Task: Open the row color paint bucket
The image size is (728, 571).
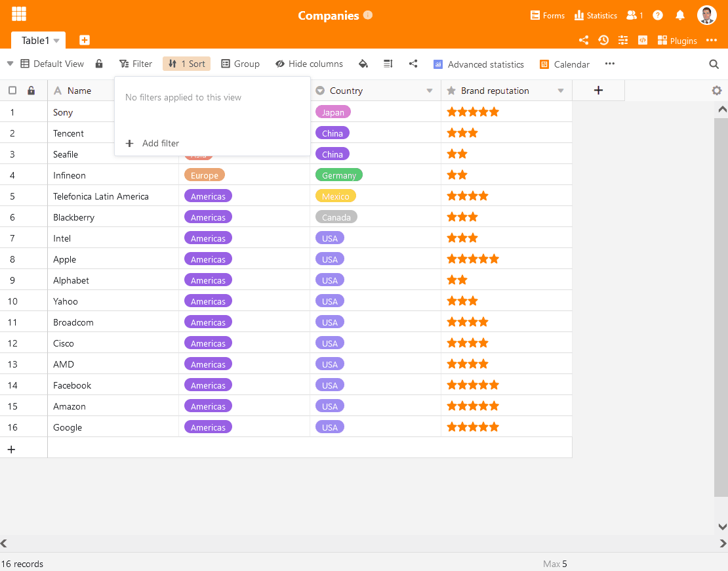Action: [363, 64]
